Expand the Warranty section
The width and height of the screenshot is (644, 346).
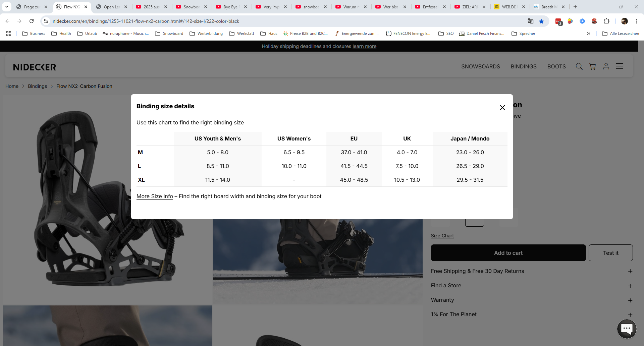(630, 300)
